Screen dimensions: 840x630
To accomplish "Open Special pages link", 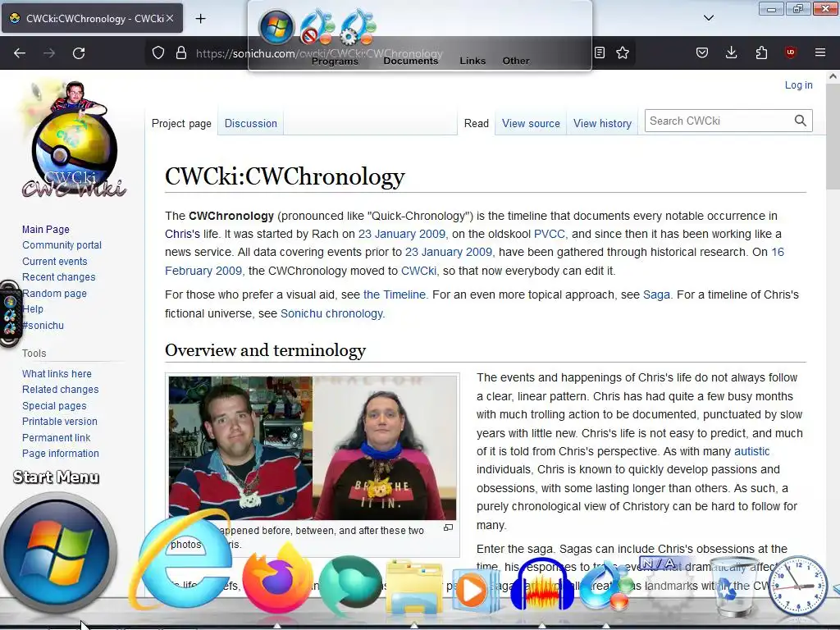I will point(54,406).
